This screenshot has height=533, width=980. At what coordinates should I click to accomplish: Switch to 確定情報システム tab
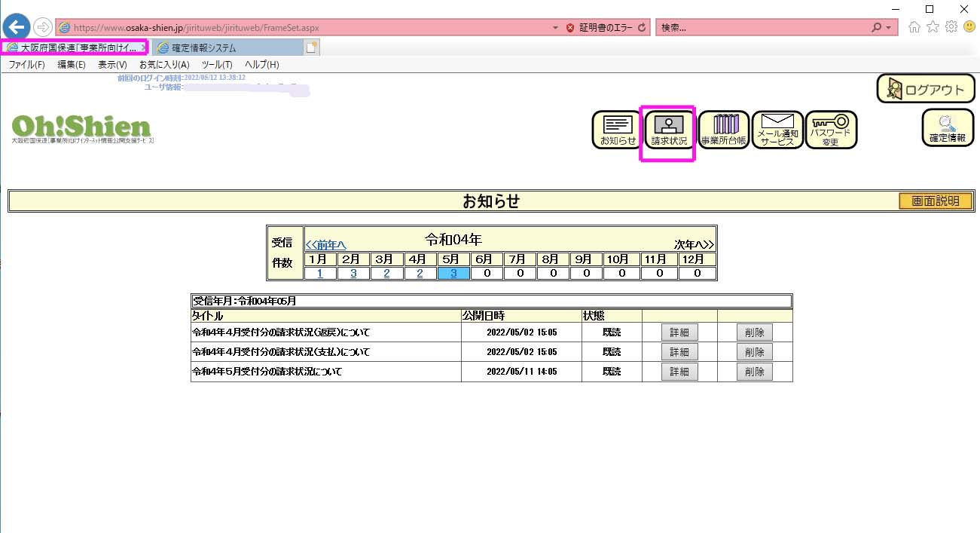(226, 47)
